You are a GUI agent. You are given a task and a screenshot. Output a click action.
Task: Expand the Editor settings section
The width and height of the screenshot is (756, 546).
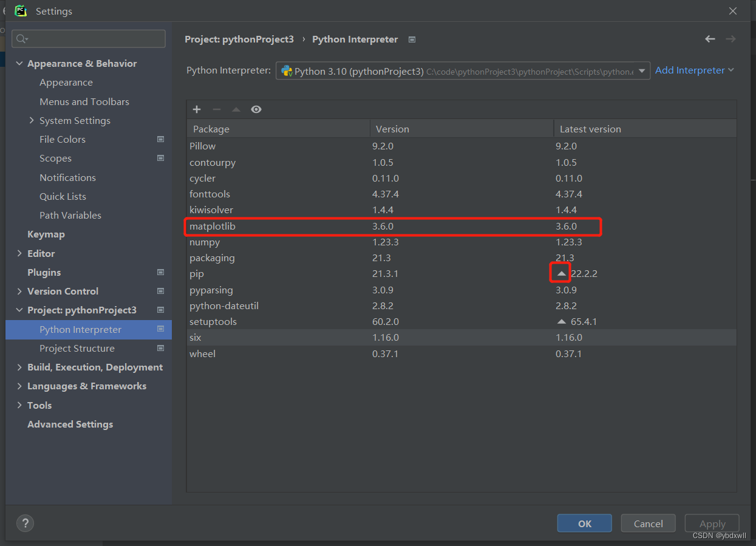[19, 253]
